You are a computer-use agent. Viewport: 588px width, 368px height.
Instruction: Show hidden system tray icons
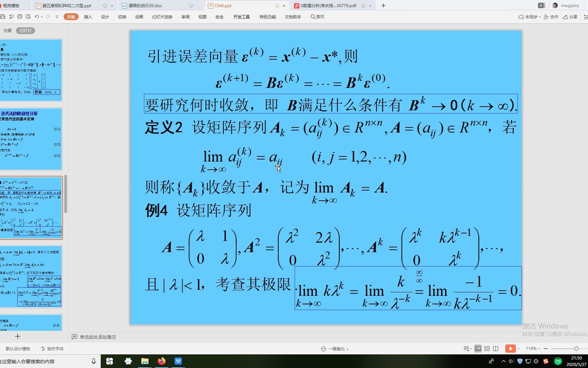point(504,361)
